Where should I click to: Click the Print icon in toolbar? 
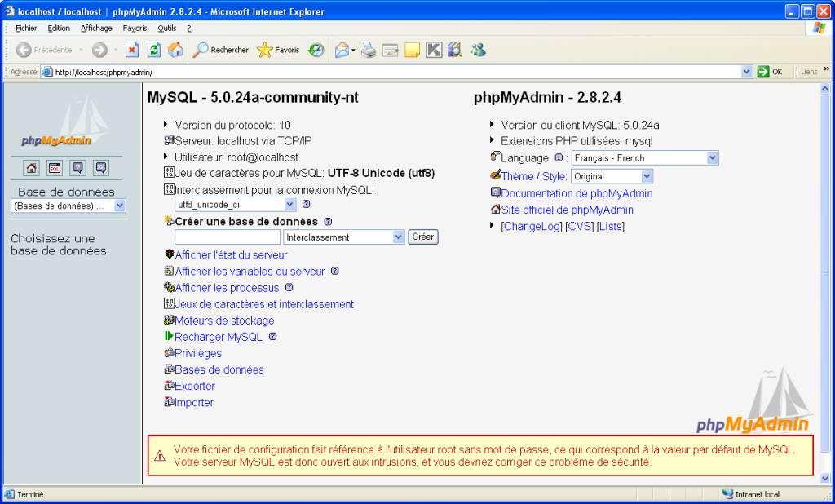369,50
